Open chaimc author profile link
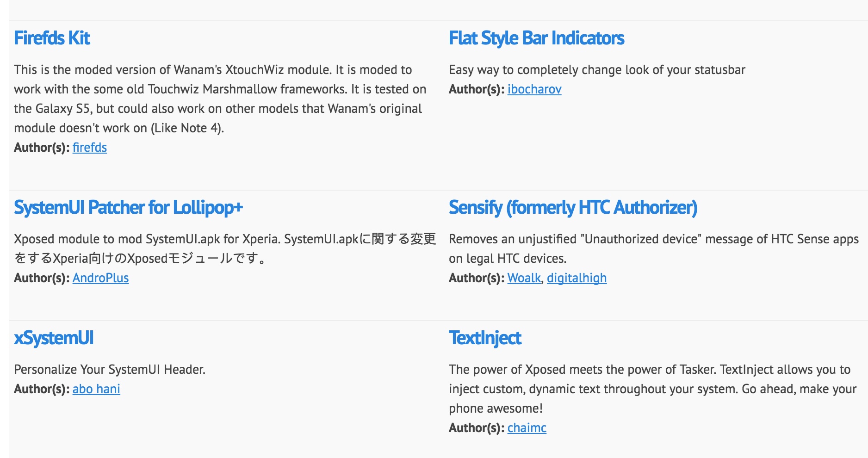Screen dimensions: 868x458 point(527,428)
